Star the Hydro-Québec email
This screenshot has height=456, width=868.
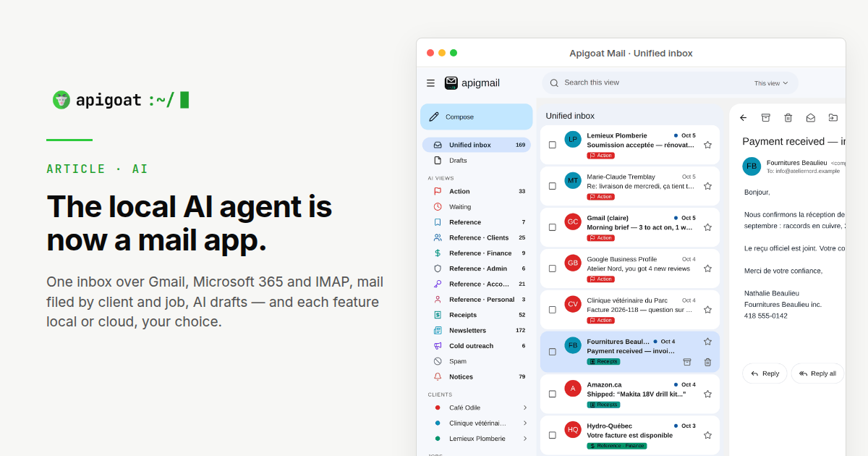coord(707,435)
